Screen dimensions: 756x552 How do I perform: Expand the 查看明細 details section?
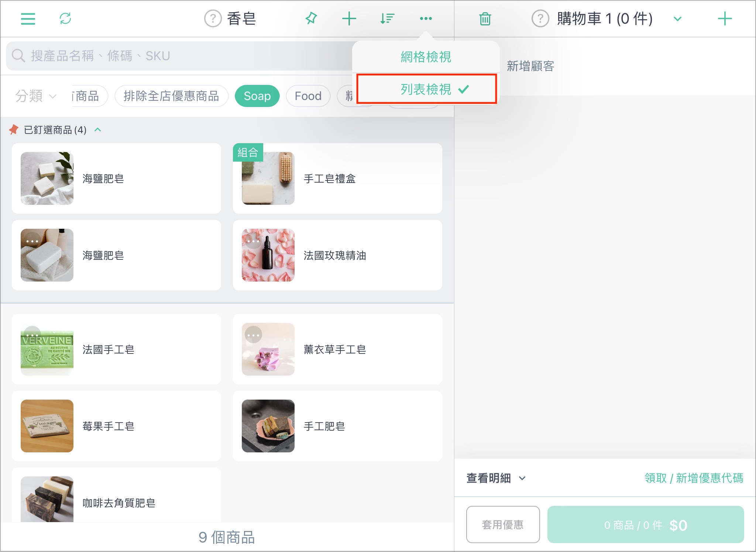[496, 478]
